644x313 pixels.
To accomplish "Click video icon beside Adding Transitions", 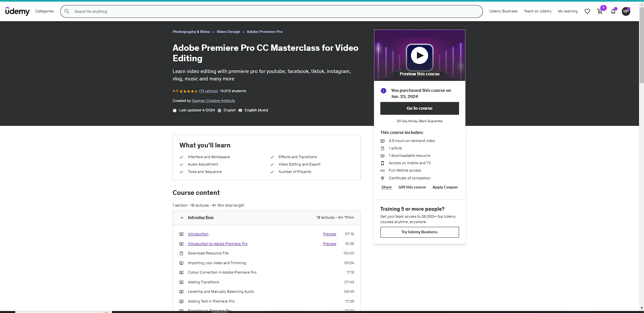I will [x=181, y=282].
